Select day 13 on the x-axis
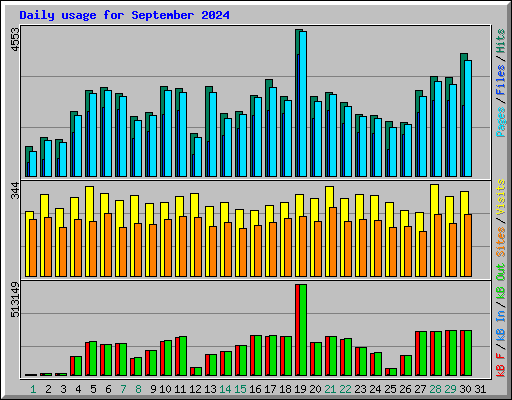512x400 pixels. pyautogui.click(x=210, y=389)
